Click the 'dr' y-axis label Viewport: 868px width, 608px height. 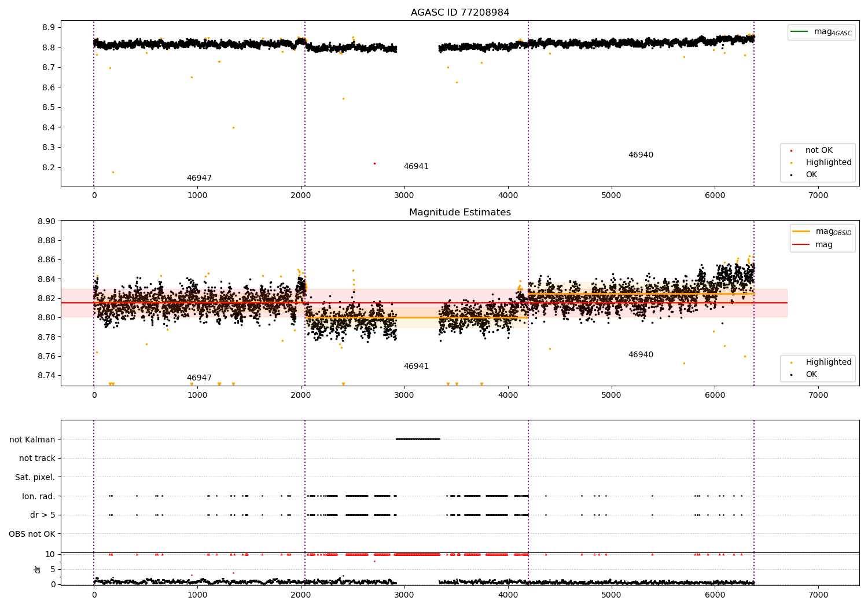click(x=38, y=569)
